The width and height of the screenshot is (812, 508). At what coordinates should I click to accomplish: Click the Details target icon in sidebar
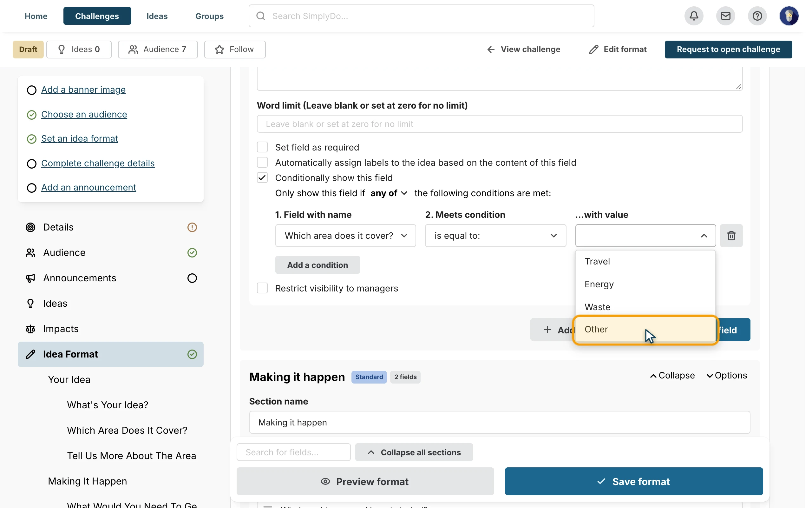coord(30,227)
